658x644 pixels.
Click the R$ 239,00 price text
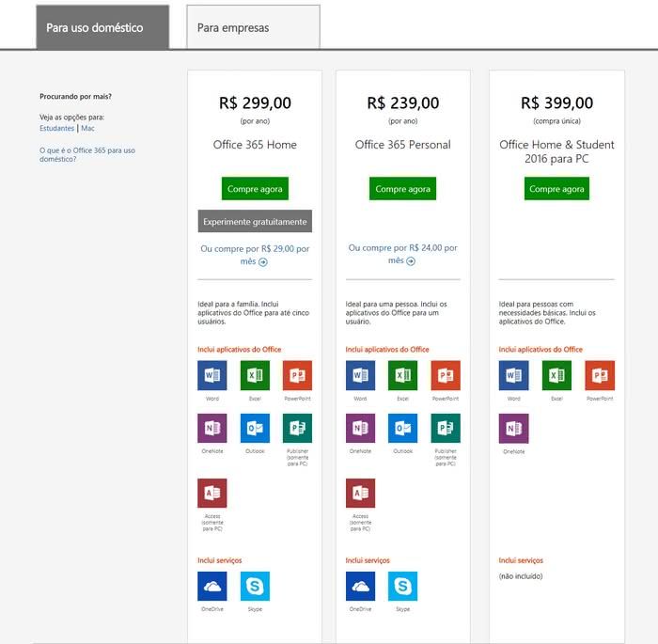403,102
